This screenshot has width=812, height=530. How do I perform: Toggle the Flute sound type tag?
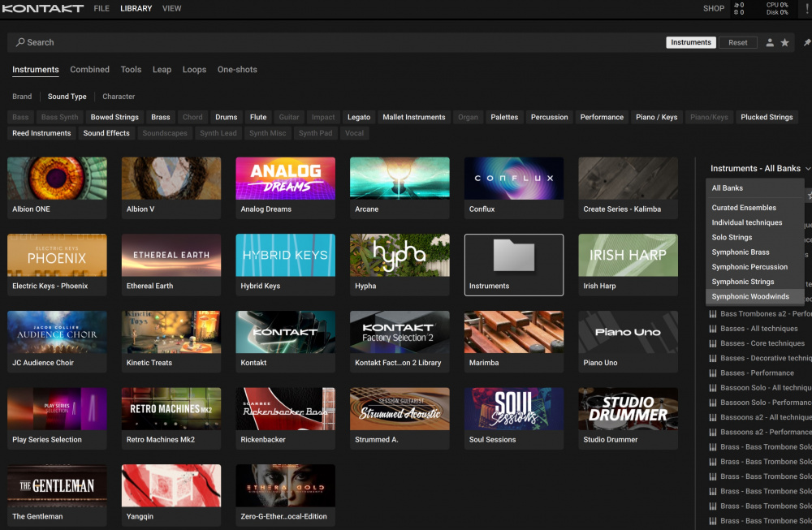pos(258,117)
